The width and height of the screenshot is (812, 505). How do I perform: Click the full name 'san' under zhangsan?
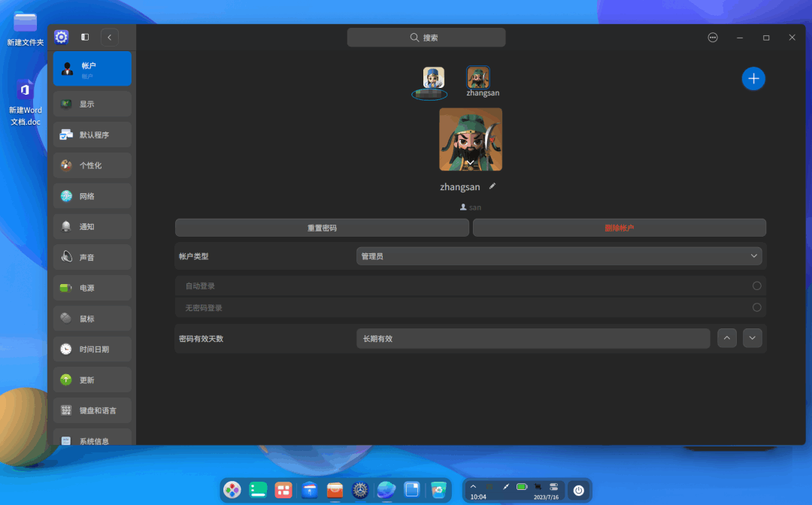(x=475, y=207)
